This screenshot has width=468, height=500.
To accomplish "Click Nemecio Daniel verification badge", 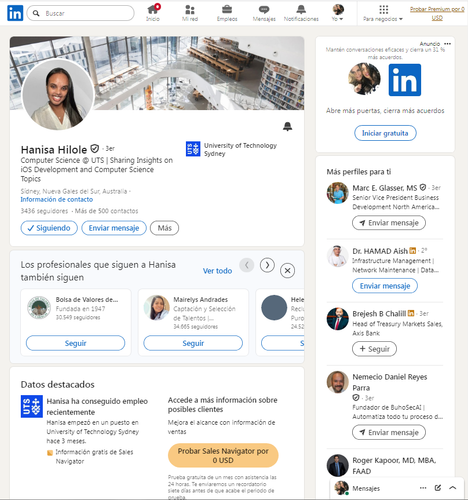I will coord(356,398).
